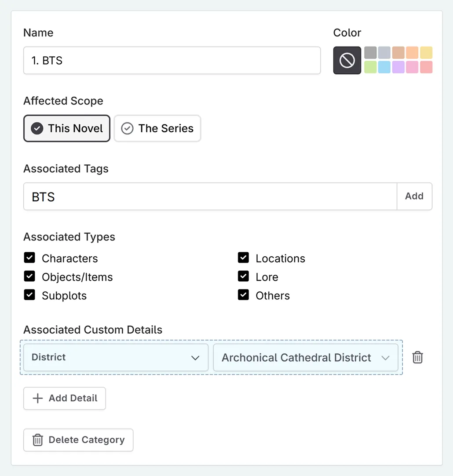The image size is (453, 476).
Task: Click the trash icon inside Delete Category button
Action: [x=37, y=440]
